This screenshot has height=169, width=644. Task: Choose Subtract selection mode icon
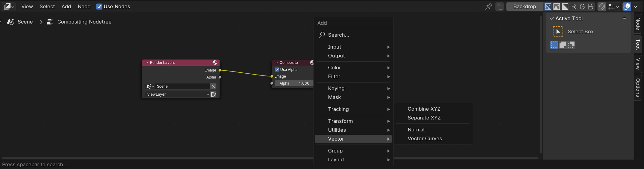571,45
